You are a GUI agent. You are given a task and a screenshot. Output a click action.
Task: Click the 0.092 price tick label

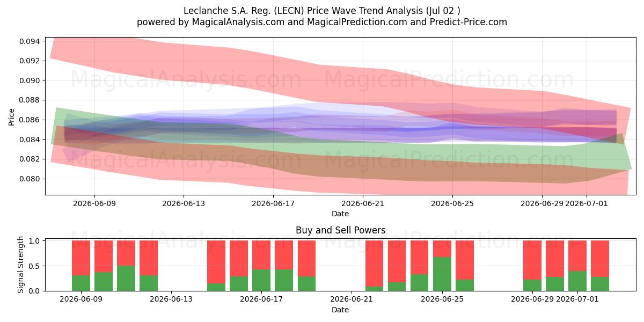(31, 61)
